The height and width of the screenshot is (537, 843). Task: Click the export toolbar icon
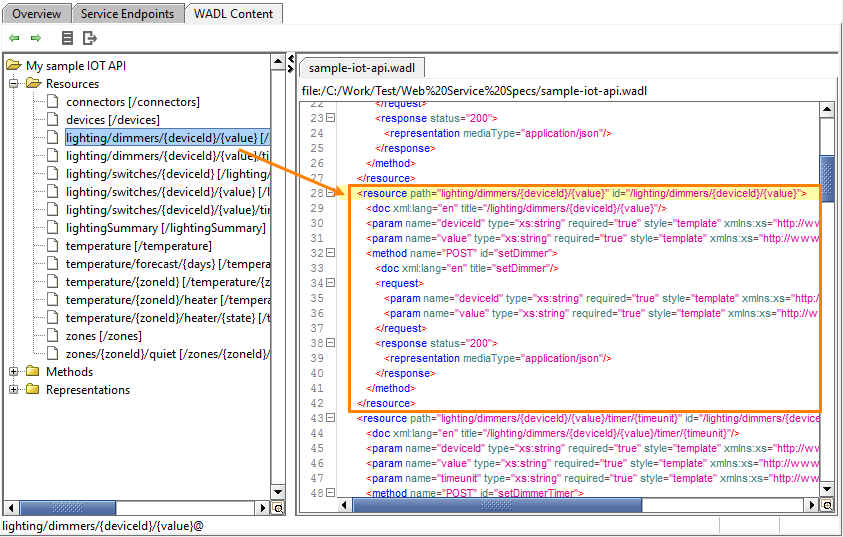point(90,38)
